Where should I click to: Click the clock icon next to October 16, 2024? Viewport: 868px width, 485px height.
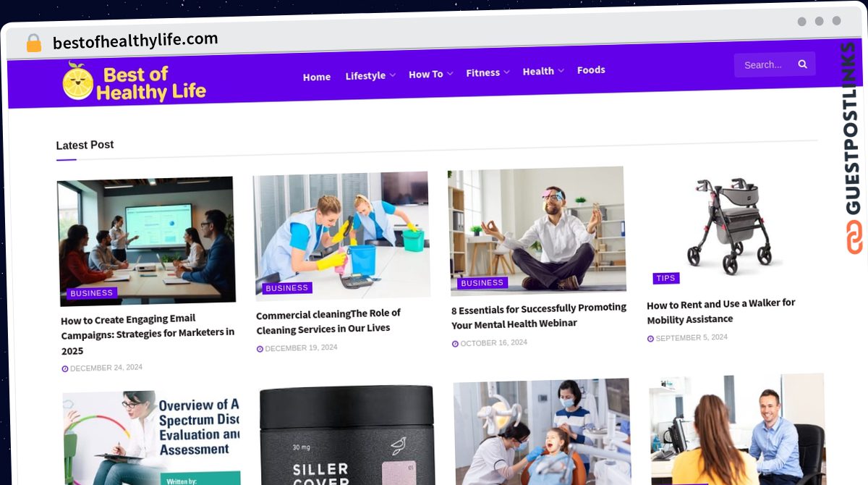[x=455, y=344]
